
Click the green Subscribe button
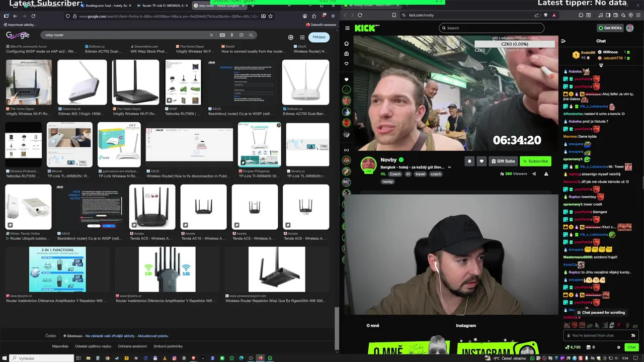535,161
